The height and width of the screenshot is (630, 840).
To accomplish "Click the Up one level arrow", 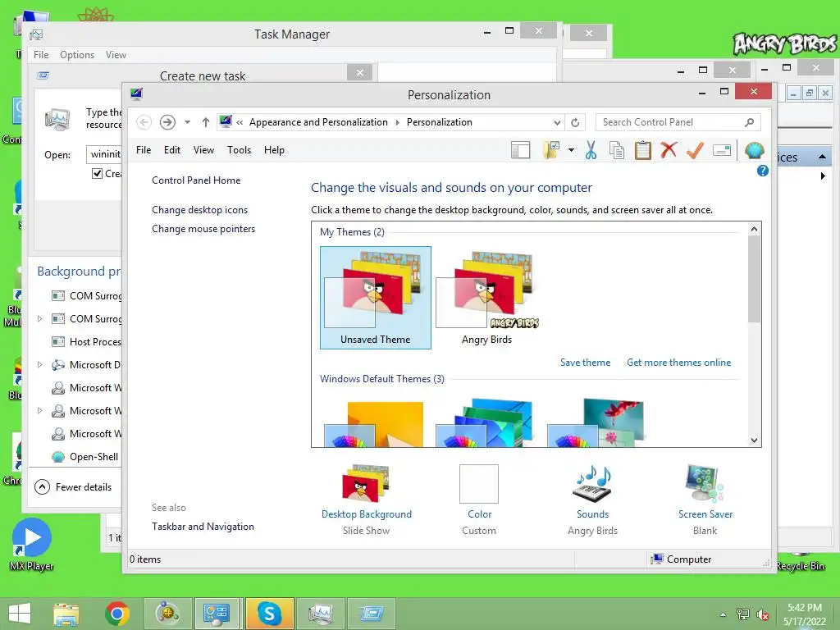I will point(206,122).
